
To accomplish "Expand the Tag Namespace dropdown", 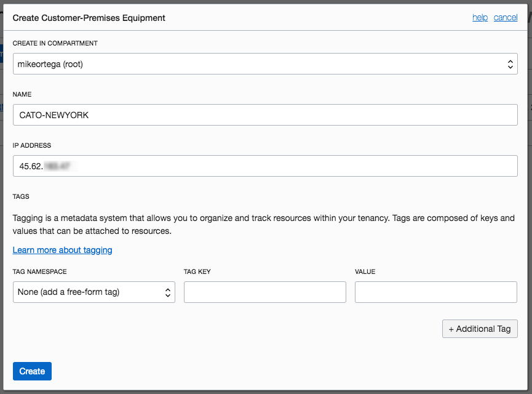I will click(x=93, y=292).
